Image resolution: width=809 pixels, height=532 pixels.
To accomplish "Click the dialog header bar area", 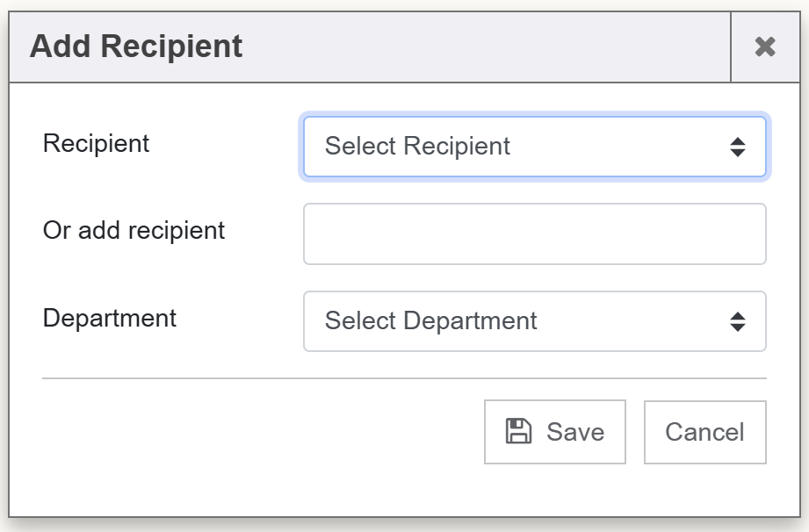I will pos(483,47).
